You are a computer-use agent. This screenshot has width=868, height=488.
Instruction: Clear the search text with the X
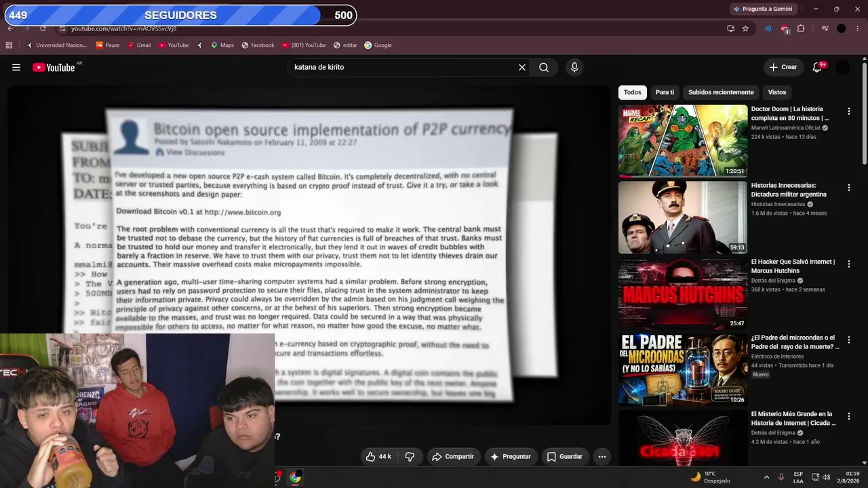522,67
